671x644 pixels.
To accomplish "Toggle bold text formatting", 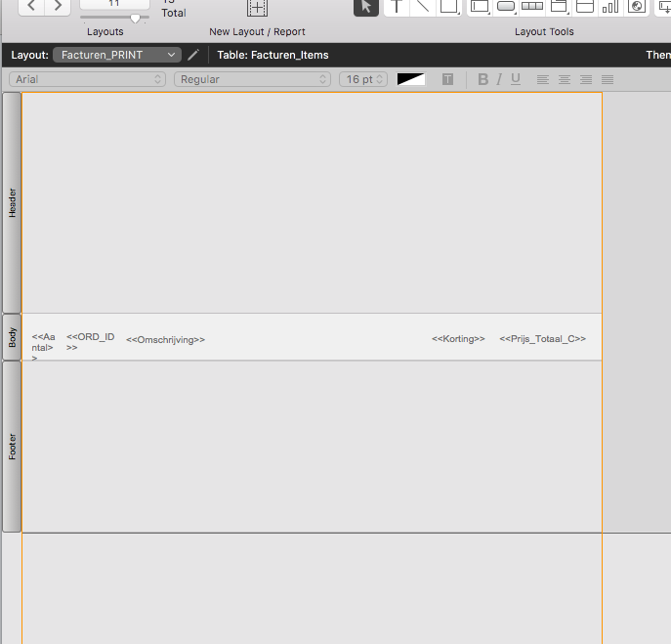I will 482,79.
